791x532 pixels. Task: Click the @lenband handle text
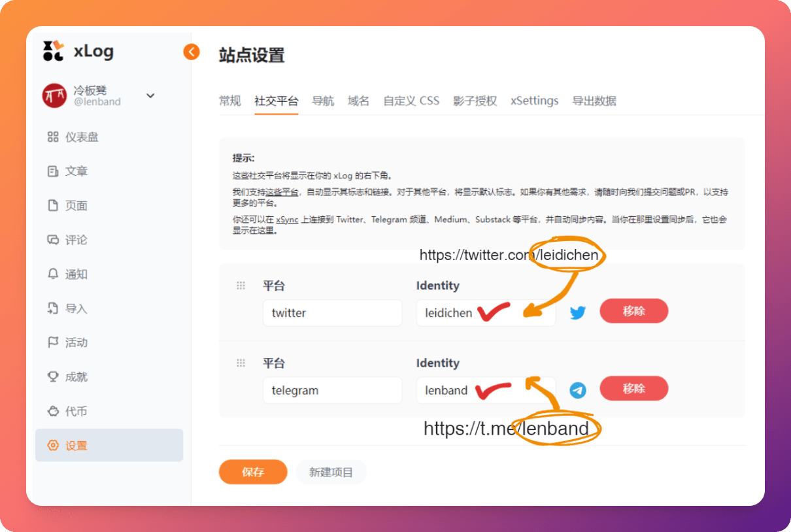tap(97, 102)
